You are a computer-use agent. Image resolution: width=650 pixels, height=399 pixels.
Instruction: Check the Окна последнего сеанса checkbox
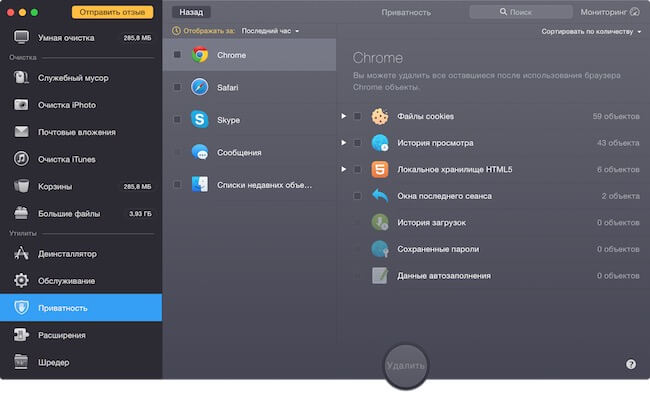point(357,196)
